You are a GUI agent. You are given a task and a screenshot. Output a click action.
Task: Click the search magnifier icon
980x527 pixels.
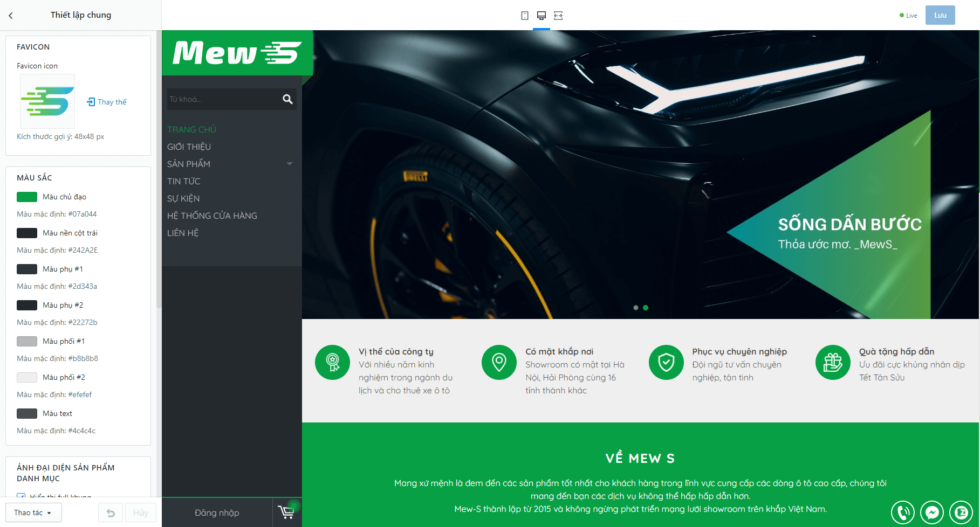287,99
